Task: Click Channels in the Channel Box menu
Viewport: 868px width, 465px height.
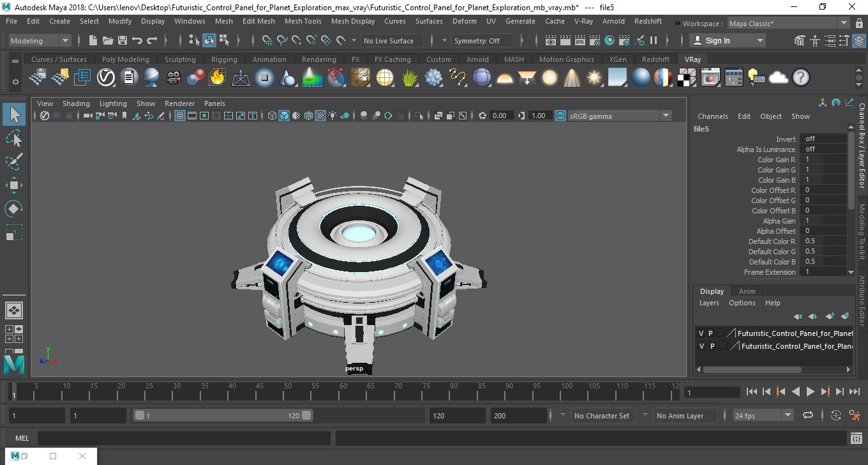Action: [712, 116]
